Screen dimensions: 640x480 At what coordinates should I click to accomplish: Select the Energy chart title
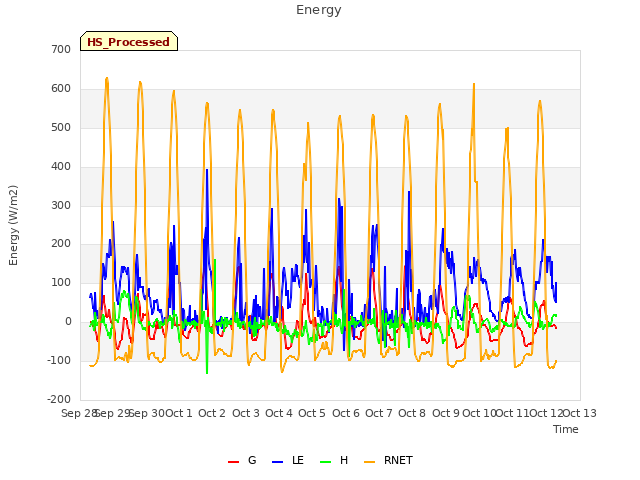tap(318, 10)
